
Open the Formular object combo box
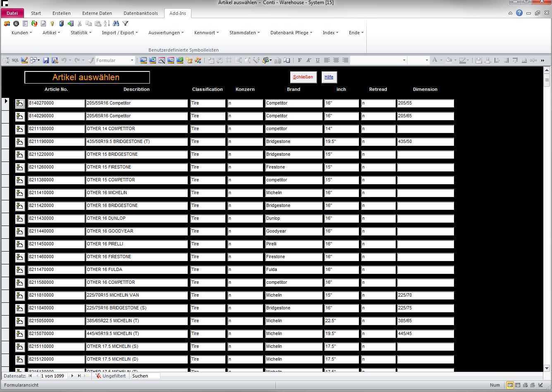(115, 60)
